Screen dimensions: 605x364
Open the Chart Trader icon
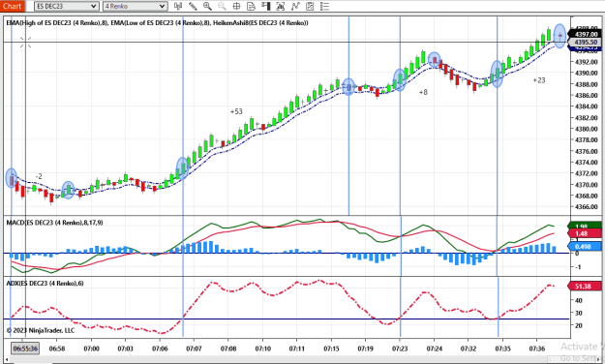tap(266, 6)
